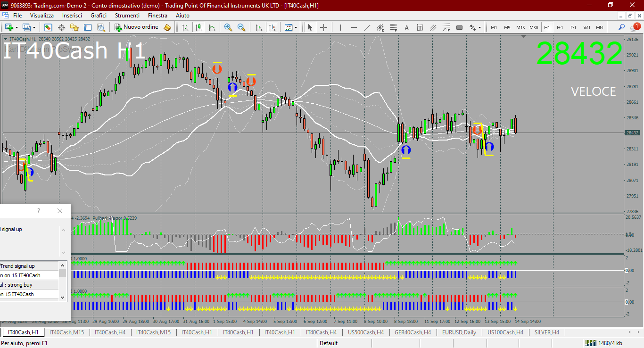The width and height of the screenshot is (644, 348).
Task: Open the Finestra menu
Action: coord(157,16)
